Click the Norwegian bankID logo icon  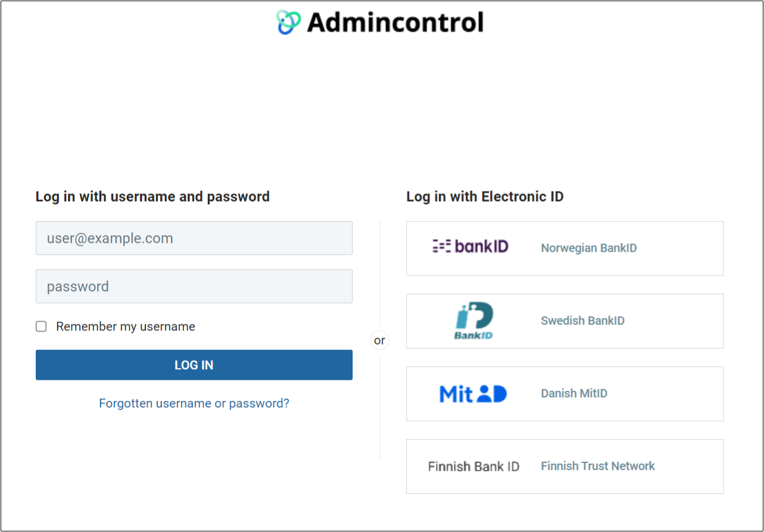(x=472, y=246)
